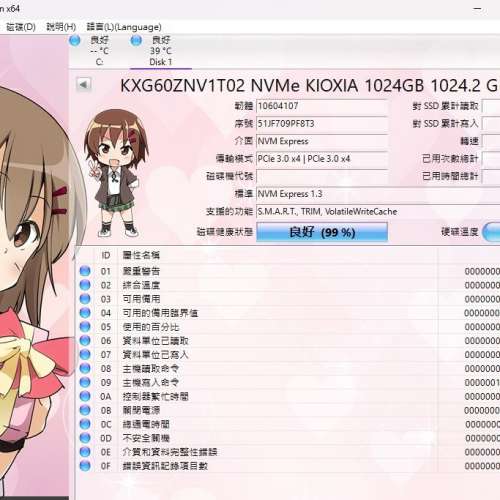Select the 資料單位已寫入 attribute name
Image resolution: width=500 pixels, height=500 pixels.
155,354
